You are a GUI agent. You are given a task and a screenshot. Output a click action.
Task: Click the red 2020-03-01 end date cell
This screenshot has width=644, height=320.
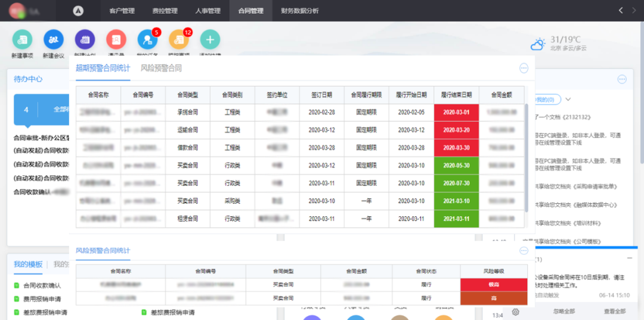pos(456,112)
